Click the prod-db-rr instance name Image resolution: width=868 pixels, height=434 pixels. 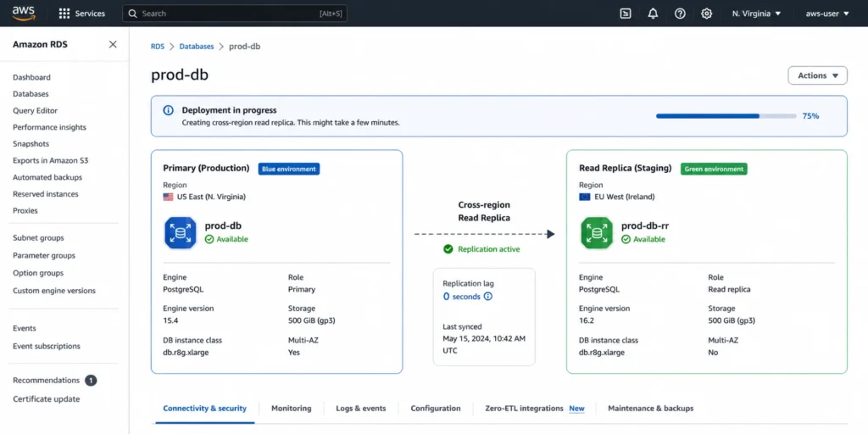[645, 225]
